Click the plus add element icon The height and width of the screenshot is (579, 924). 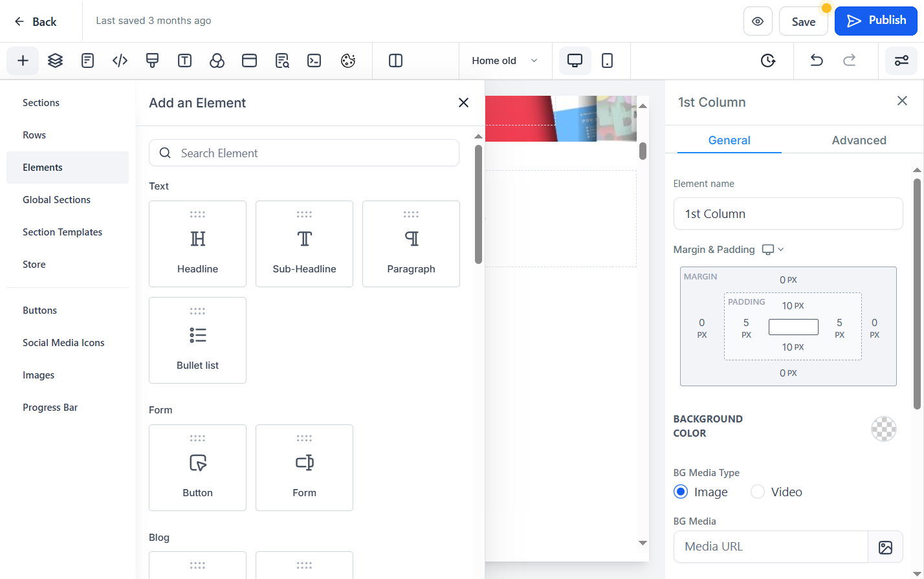pyautogui.click(x=23, y=61)
